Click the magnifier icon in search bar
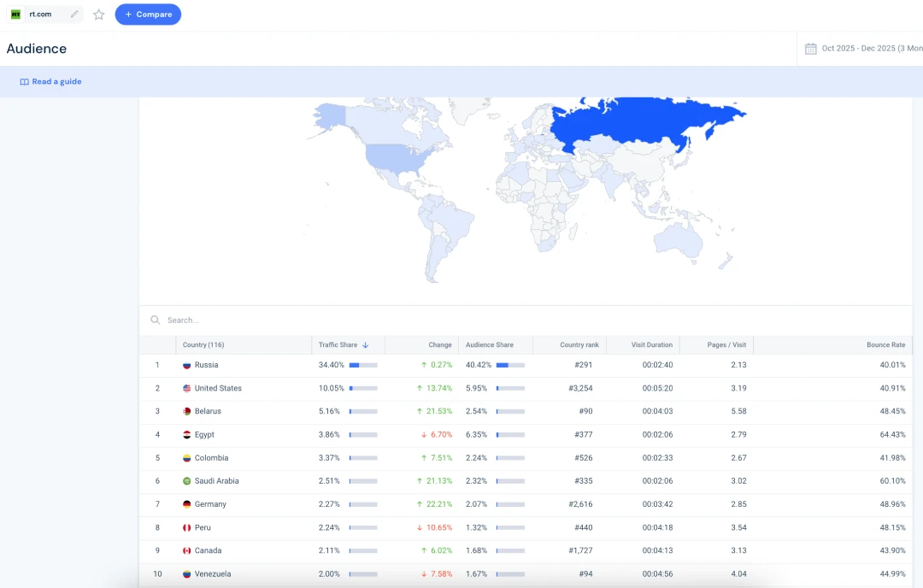This screenshot has height=588, width=923. (x=156, y=320)
